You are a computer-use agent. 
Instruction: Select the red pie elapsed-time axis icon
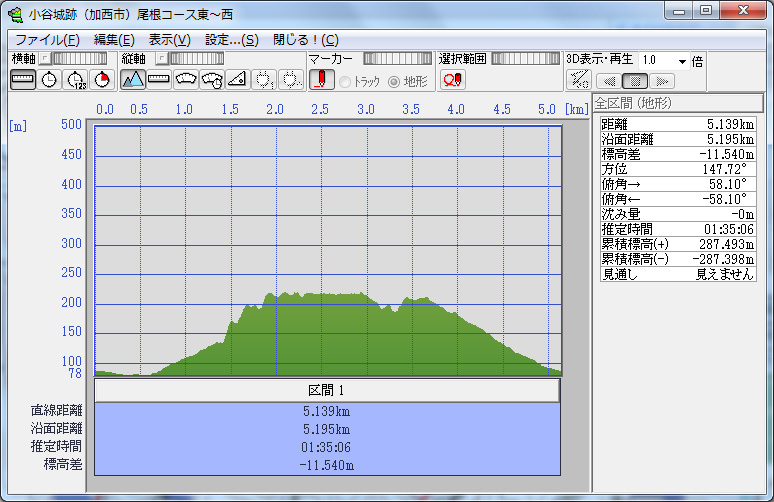pos(102,79)
